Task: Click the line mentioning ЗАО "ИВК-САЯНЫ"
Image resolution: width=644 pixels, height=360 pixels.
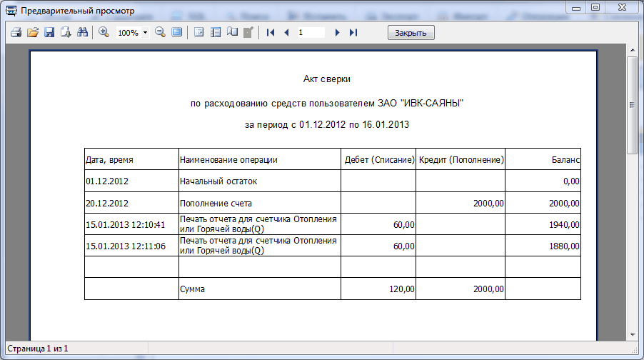Action: pos(327,103)
